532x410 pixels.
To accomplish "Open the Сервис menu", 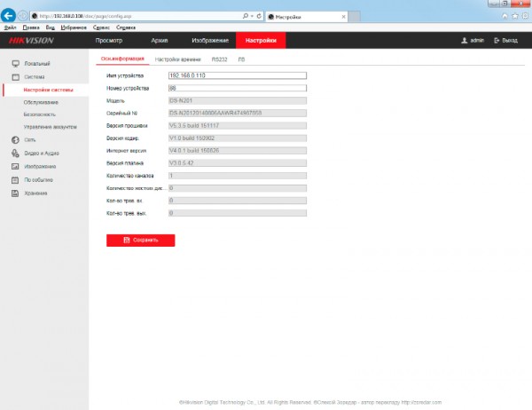I will pos(101,28).
